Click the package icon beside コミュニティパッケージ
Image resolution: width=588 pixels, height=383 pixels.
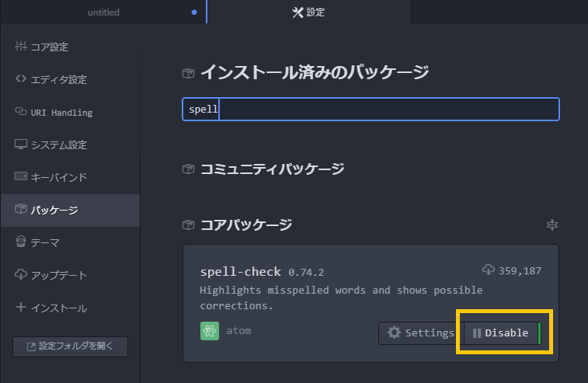pyautogui.click(x=188, y=169)
